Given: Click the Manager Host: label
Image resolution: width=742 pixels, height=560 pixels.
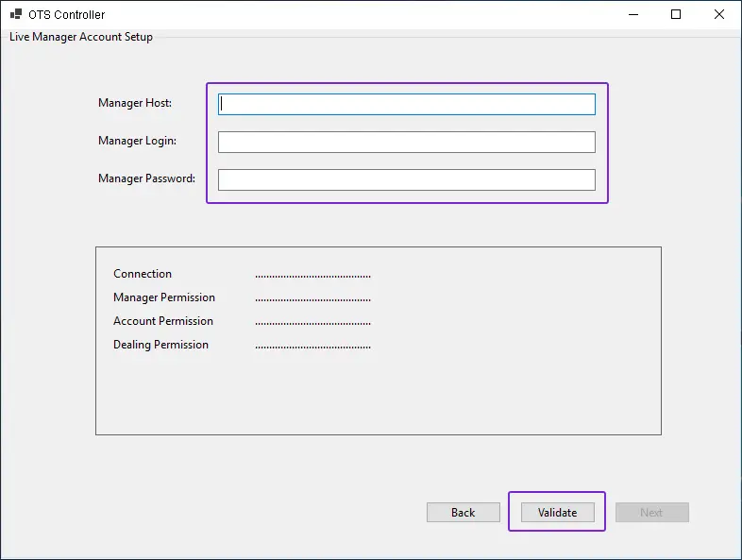Looking at the screenshot, I should point(135,103).
